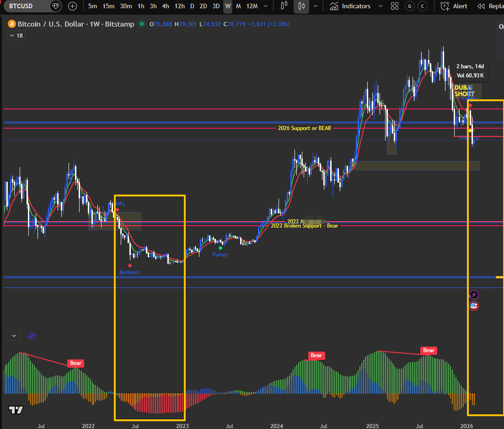The image size is (504, 429).
Task: Expand the time interval dropdown arrow
Action: [x=266, y=6]
